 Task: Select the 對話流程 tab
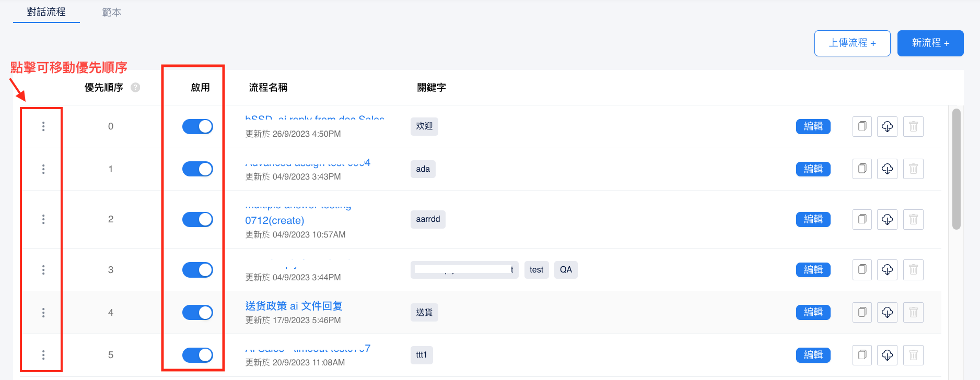[46, 12]
